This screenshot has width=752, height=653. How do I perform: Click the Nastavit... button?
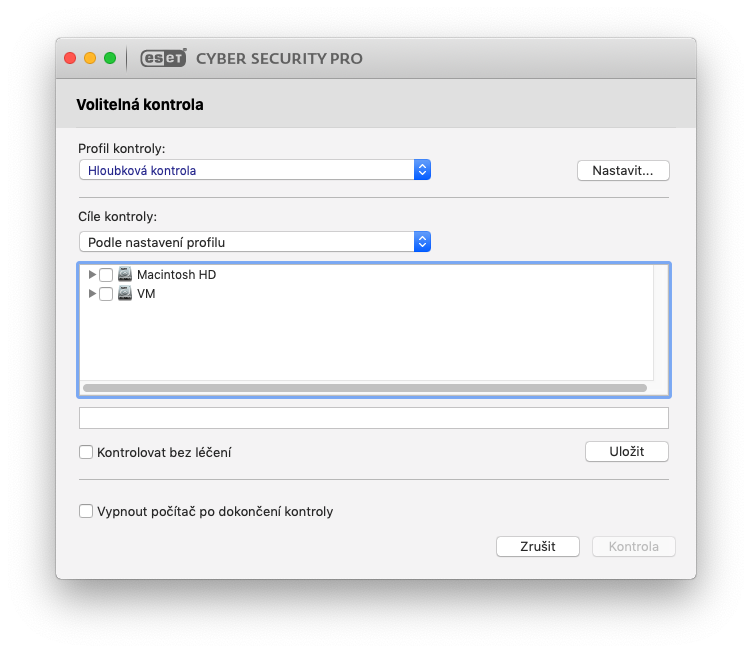[x=623, y=170]
